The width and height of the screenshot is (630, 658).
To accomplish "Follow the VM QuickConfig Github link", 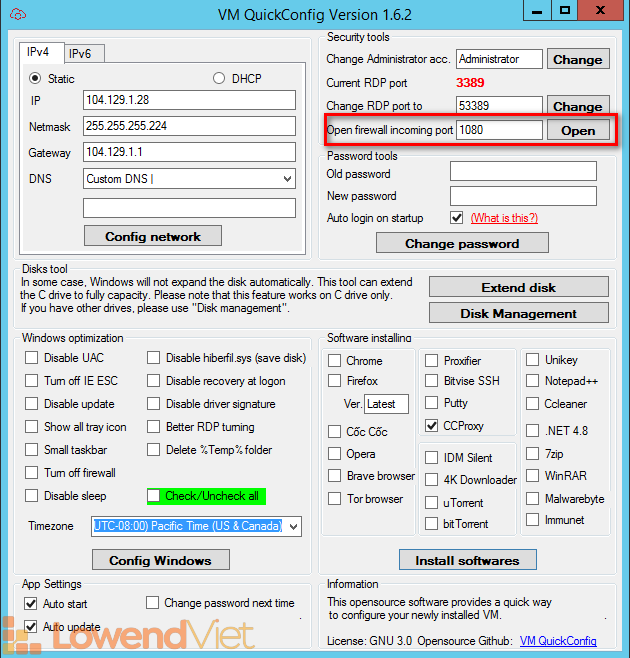I will coord(558,641).
